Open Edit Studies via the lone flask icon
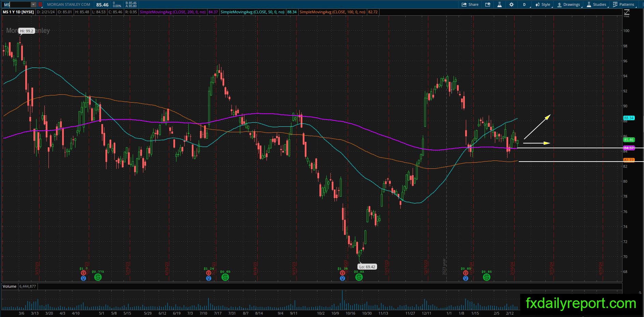Screen dimensions: 644x317 point(499,4)
